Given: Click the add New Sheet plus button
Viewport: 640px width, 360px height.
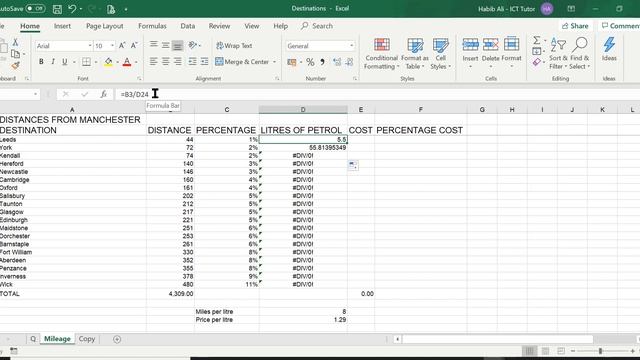Looking at the screenshot, I should (117, 339).
